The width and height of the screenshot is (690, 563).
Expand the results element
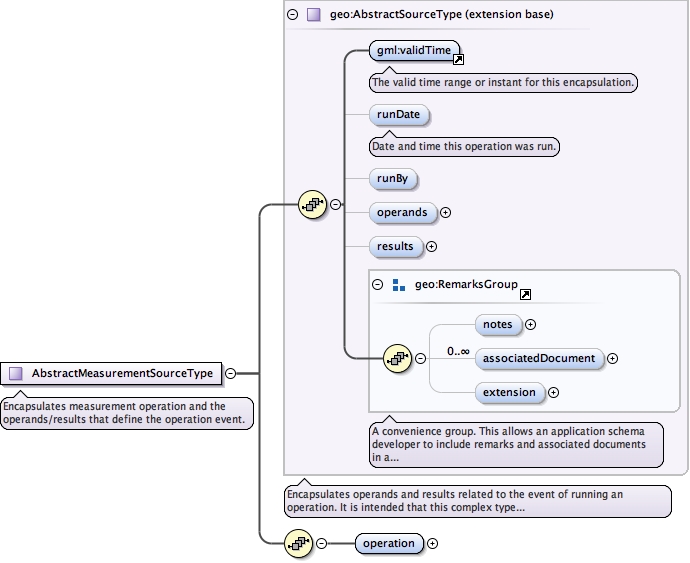(x=432, y=246)
